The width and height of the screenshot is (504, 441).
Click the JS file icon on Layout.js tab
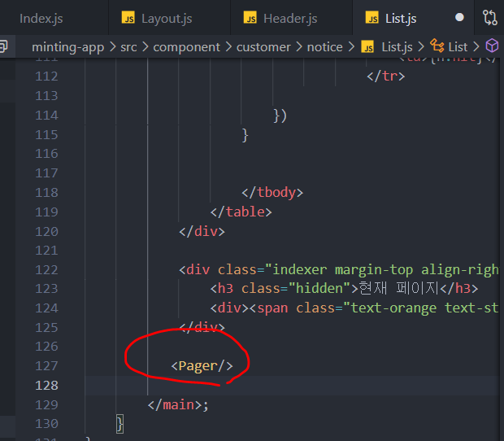pos(128,18)
